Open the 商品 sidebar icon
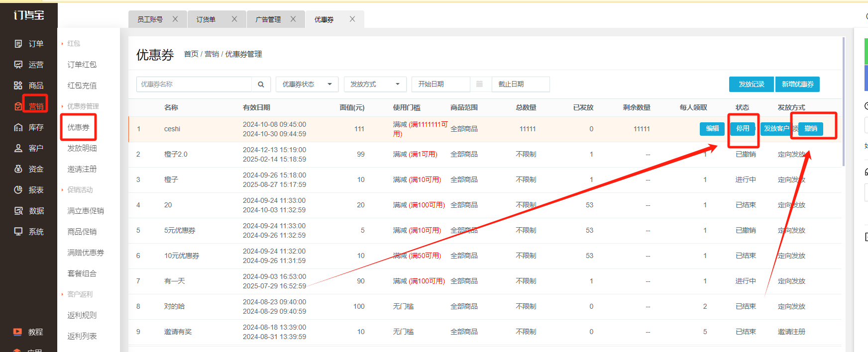868x352 pixels. (18, 86)
